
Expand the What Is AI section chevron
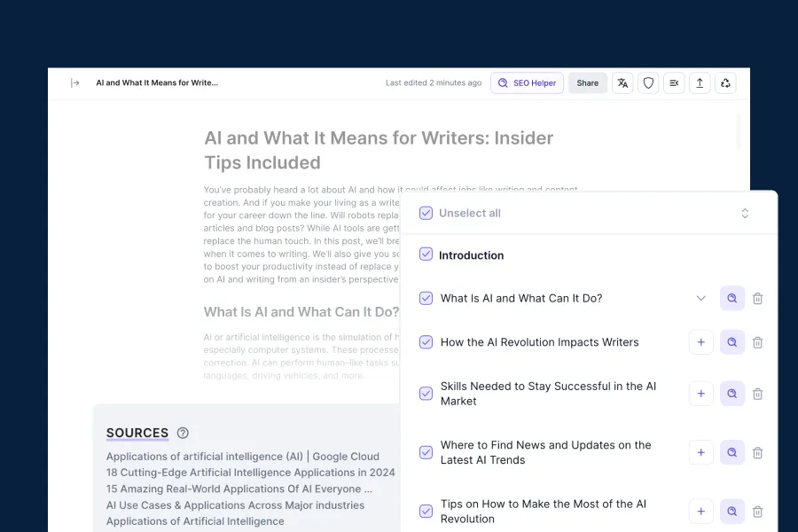tap(700, 298)
